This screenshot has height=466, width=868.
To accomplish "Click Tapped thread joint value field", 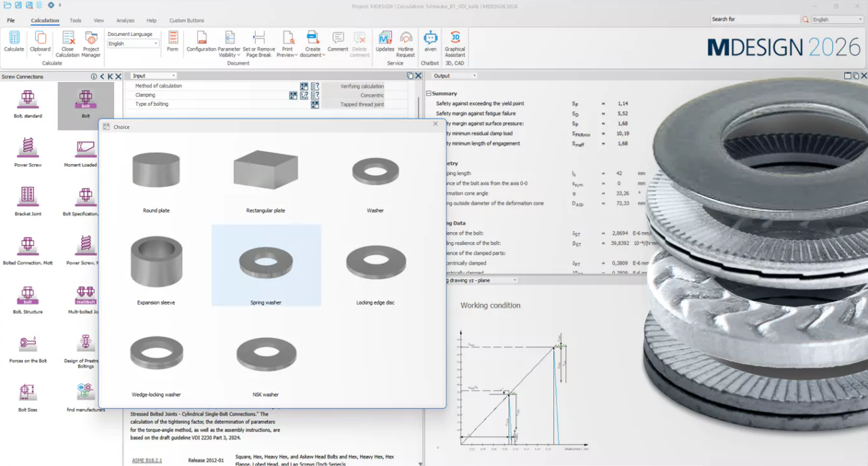I will [x=353, y=104].
